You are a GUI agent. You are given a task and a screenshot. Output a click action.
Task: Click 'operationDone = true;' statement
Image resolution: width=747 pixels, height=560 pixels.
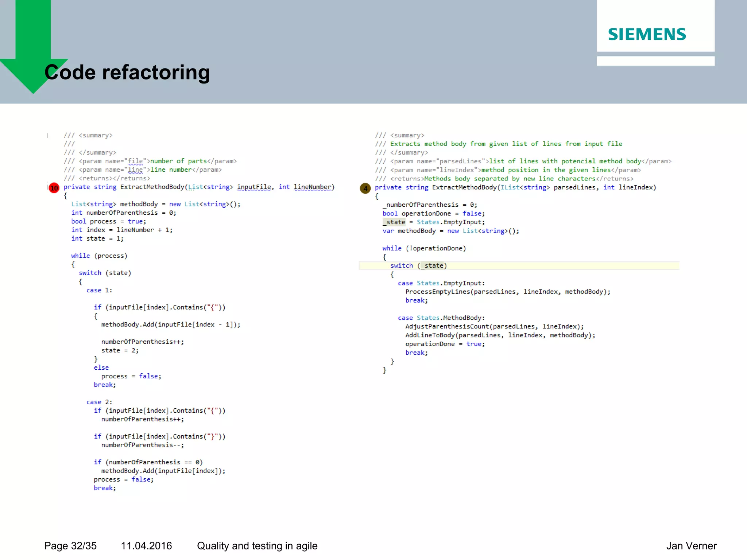(x=445, y=344)
